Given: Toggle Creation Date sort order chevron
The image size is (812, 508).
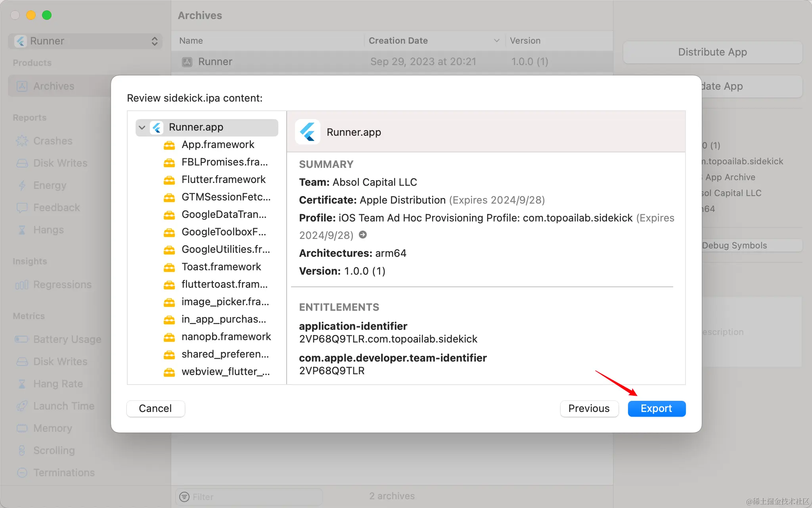Looking at the screenshot, I should coord(496,41).
